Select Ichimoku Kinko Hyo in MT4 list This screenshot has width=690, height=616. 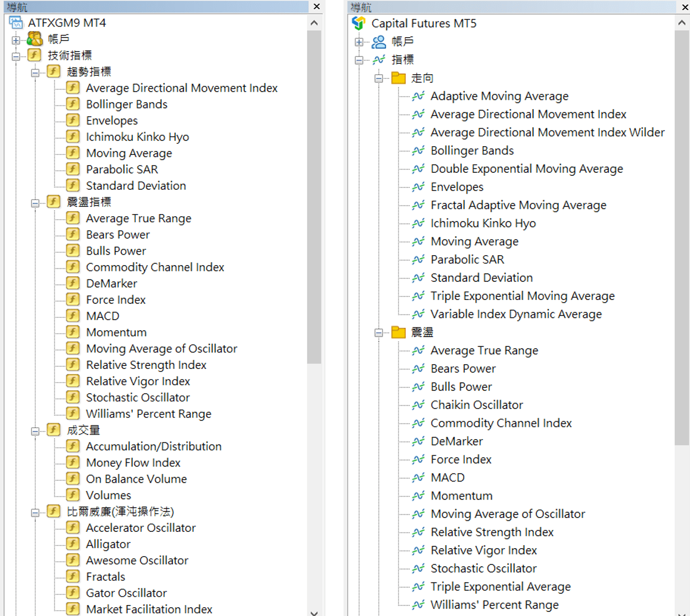point(138,137)
